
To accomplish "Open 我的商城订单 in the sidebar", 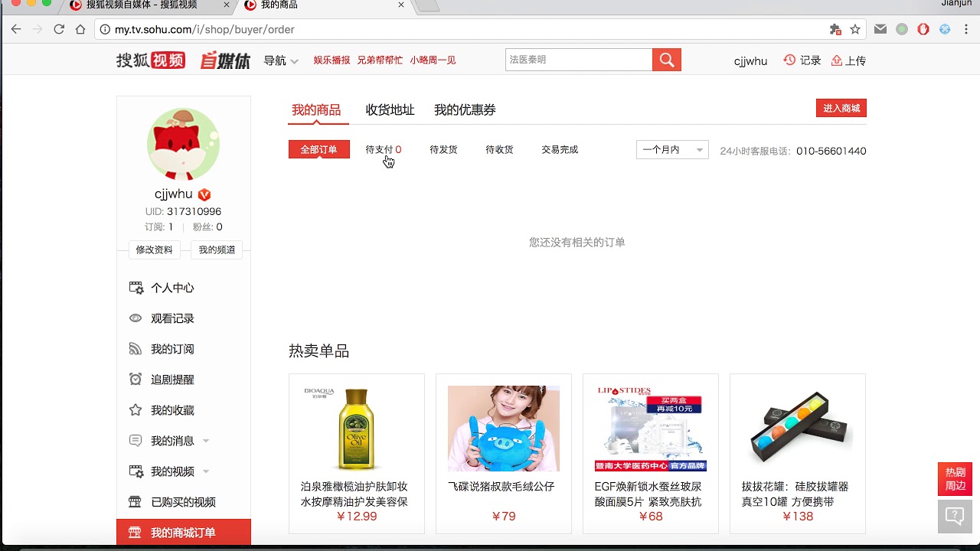I will tap(184, 533).
